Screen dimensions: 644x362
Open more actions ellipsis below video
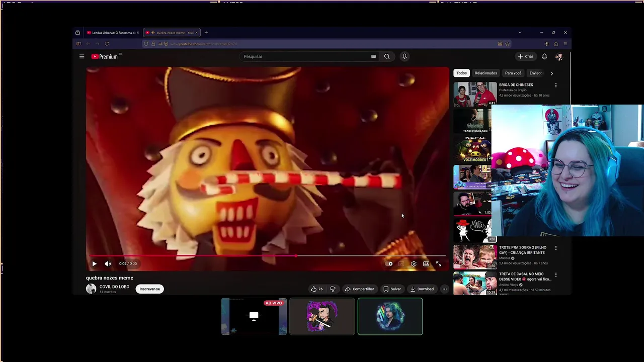coord(444,289)
